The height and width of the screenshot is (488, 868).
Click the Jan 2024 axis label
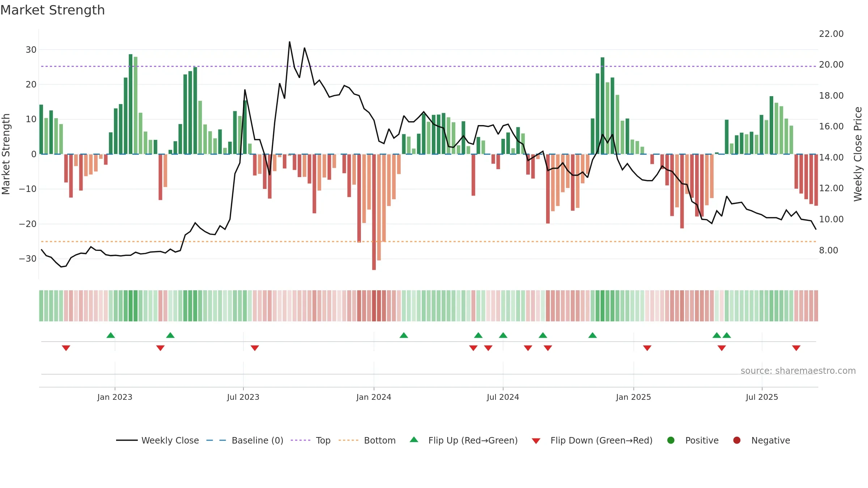coord(374,397)
